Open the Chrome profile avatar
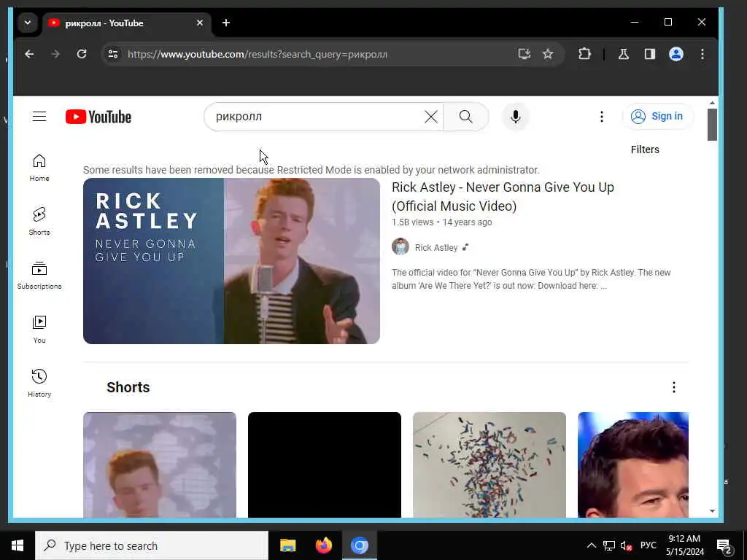The height and width of the screenshot is (560, 747). point(676,54)
